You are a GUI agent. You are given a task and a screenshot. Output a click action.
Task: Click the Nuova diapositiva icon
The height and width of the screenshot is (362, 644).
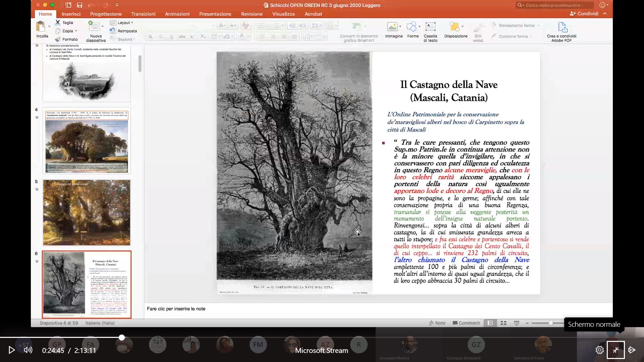click(94, 26)
